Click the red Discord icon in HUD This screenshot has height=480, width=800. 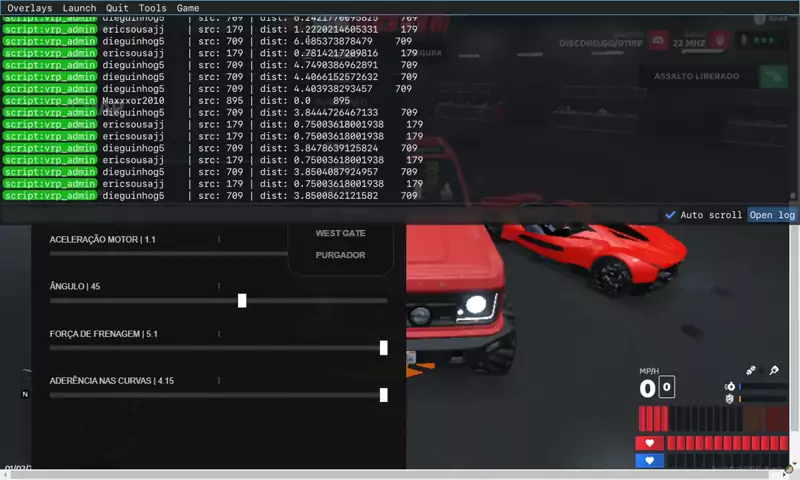click(658, 40)
